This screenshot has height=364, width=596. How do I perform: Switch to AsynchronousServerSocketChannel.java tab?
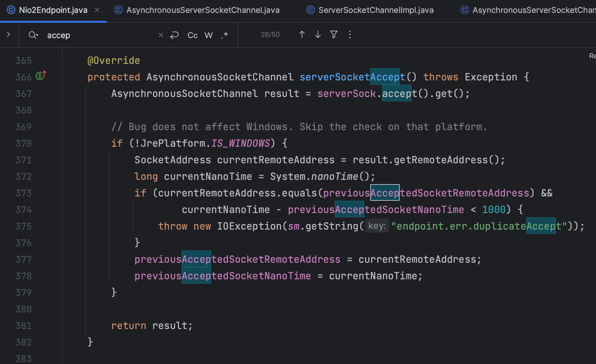(x=203, y=10)
